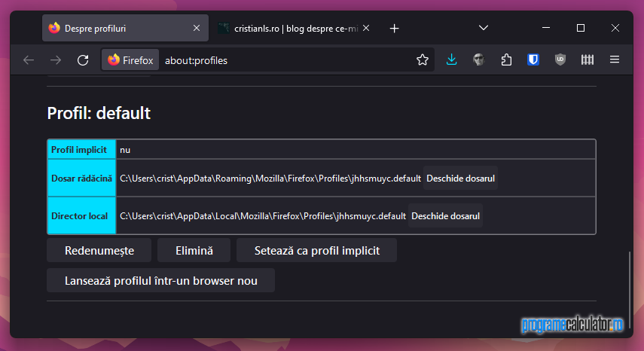Click the Local profile path text
Image resolution: width=644 pixels, height=351 pixels.
[x=263, y=216]
